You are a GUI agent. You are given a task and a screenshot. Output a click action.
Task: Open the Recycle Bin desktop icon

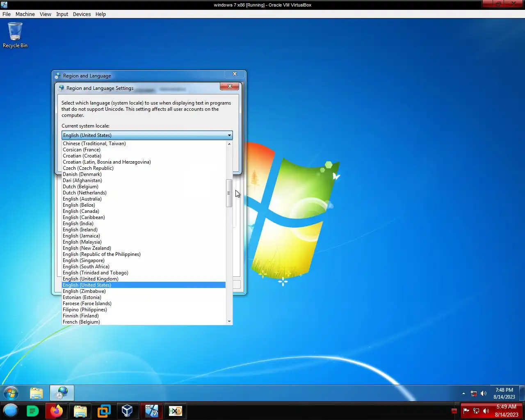pyautogui.click(x=15, y=35)
